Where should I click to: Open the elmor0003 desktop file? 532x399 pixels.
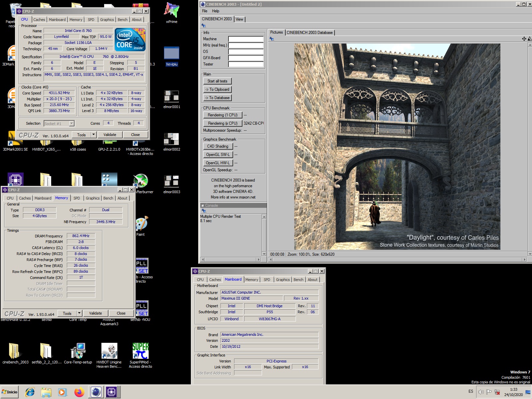(172, 184)
